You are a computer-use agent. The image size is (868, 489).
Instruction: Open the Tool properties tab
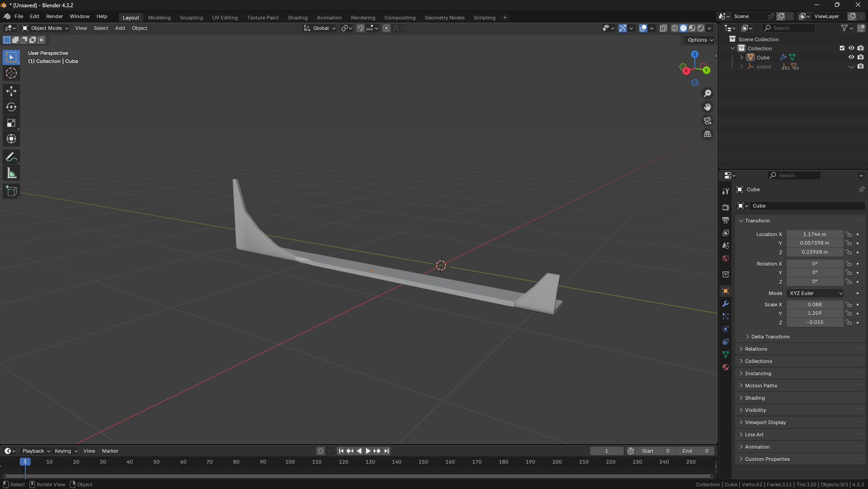click(726, 191)
